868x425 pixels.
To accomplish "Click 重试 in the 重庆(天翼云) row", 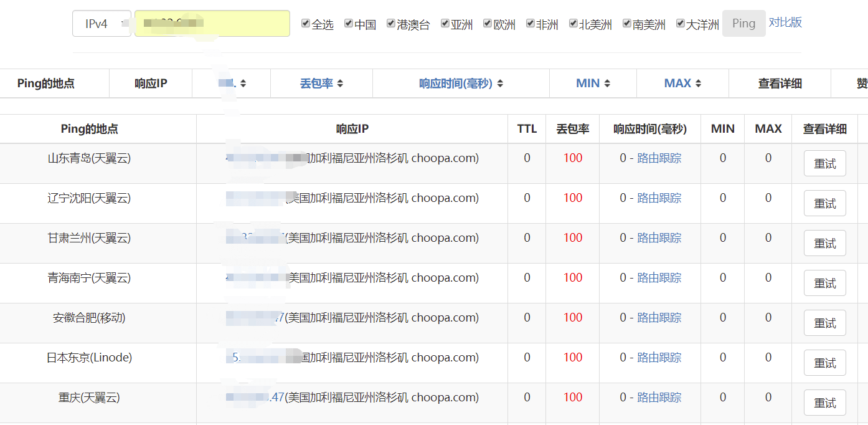I will [x=824, y=403].
